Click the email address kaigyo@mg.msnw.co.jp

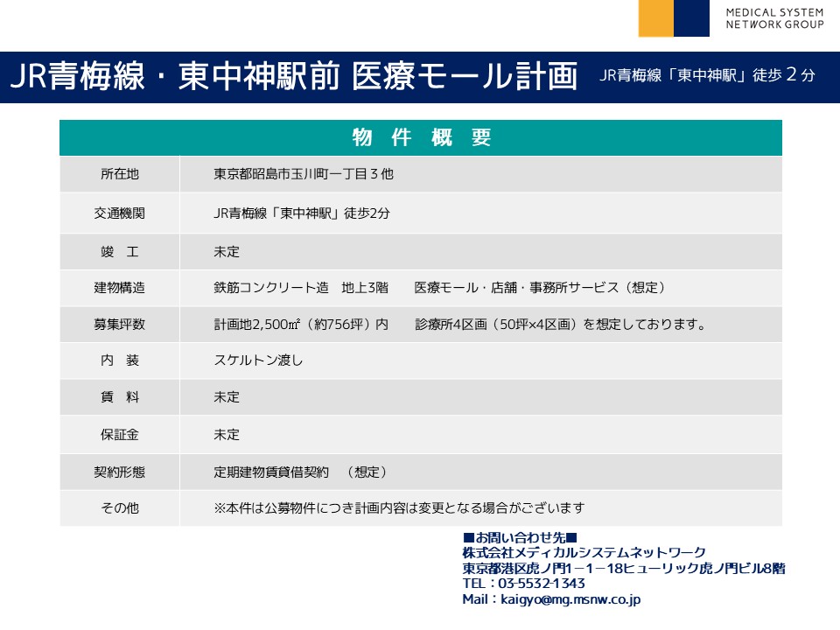click(569, 599)
